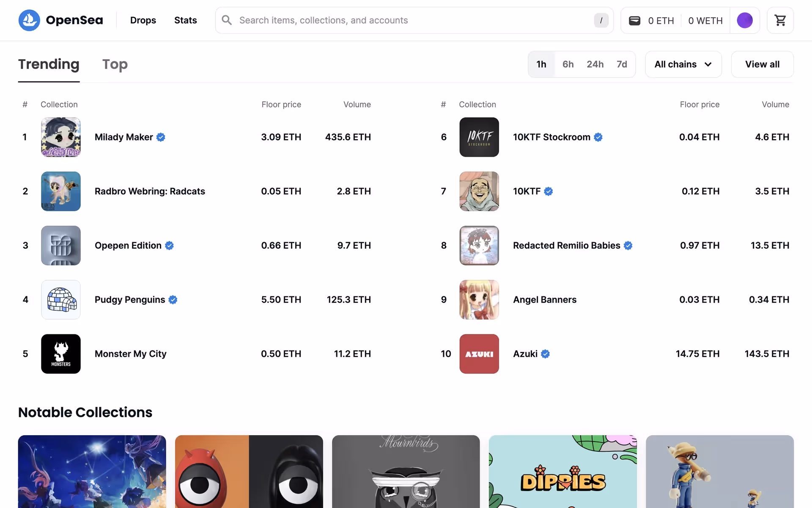Click the Milady Maker collection image
This screenshot has width=812, height=508.
pyautogui.click(x=61, y=137)
